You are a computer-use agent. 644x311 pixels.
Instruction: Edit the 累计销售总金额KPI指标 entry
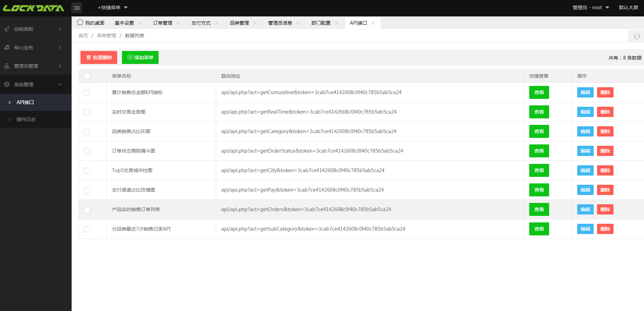coord(585,92)
